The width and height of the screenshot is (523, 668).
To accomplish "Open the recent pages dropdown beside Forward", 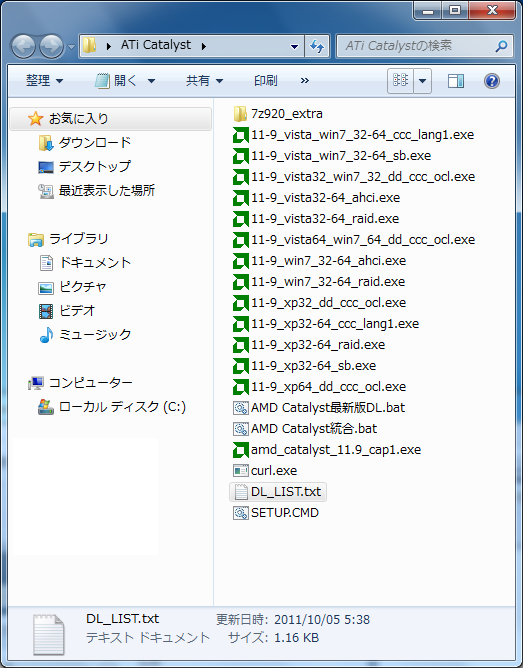I will (71, 46).
